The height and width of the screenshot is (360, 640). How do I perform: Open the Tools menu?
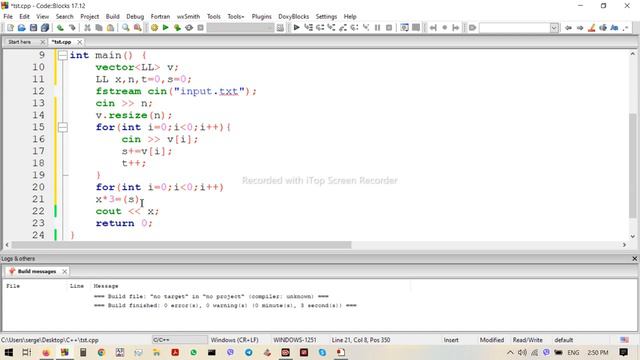click(x=213, y=16)
